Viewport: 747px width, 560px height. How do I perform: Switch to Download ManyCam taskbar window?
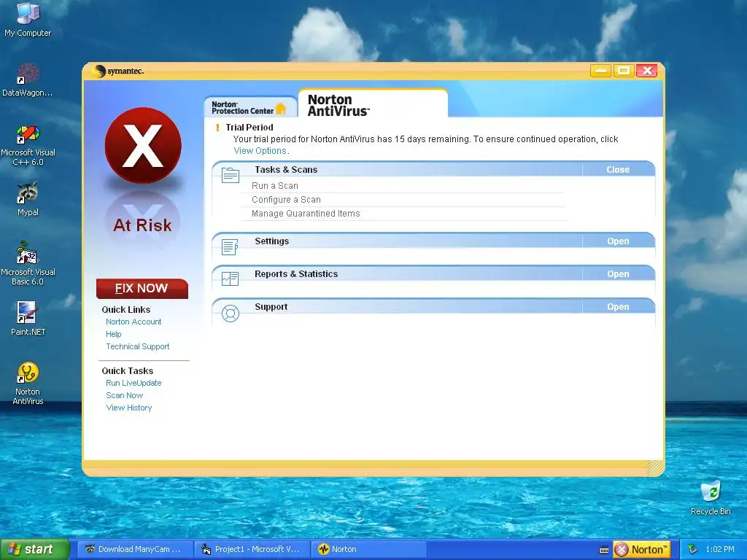[135, 550]
